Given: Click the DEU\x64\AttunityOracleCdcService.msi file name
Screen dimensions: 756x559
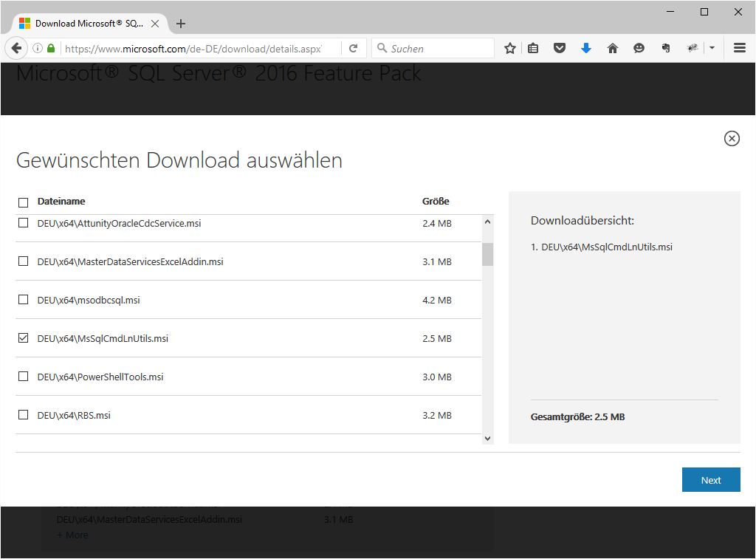Looking at the screenshot, I should tap(119, 223).
